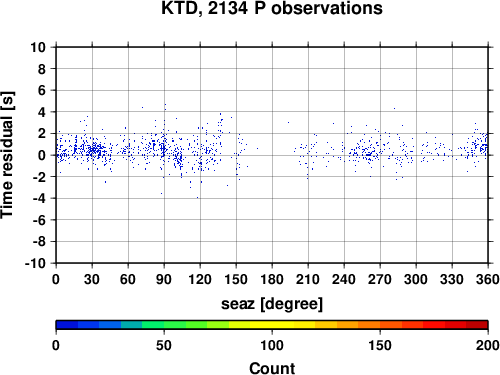
Task: Click the y-axis tick label -10
Action: pyautogui.click(x=35, y=263)
